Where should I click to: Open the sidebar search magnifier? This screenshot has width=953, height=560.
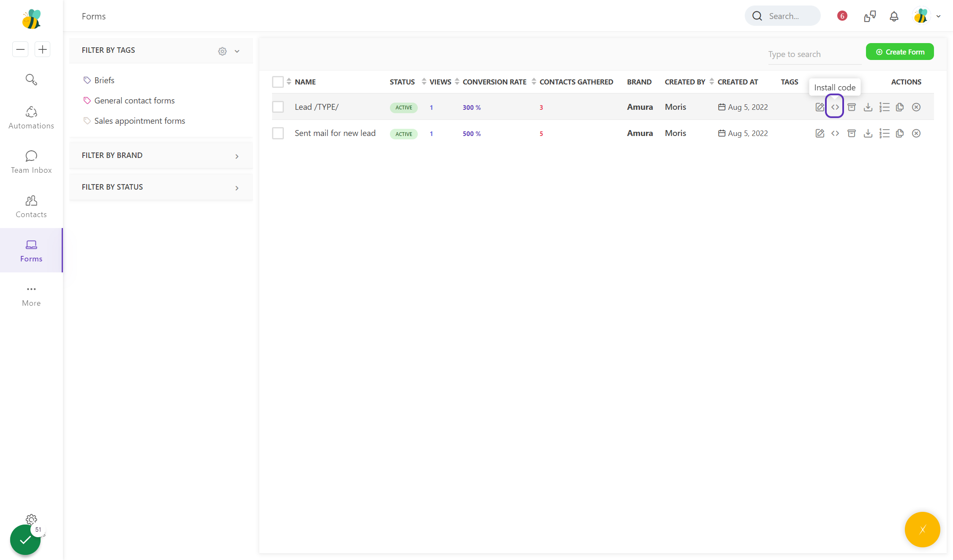click(31, 79)
